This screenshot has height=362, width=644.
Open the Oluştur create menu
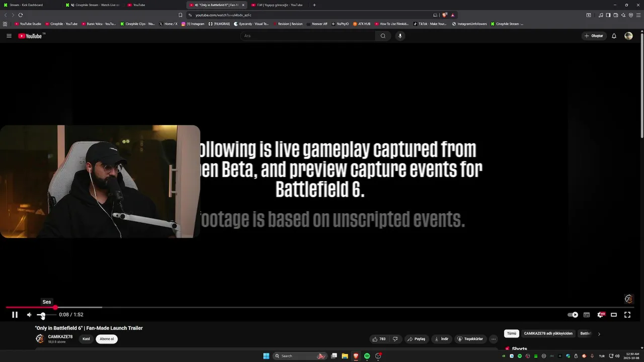coord(594,36)
